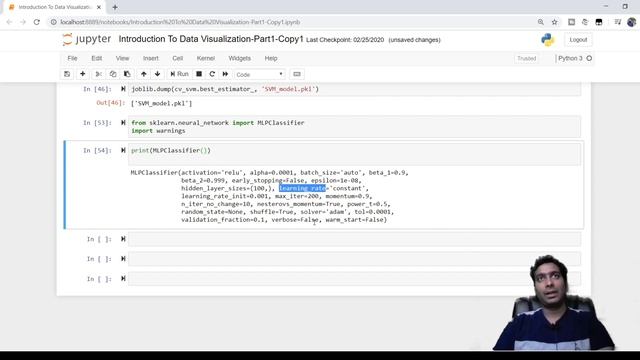Click the Python 3 kernel indicator circle
Image resolution: width=640 pixels, height=360 pixels.
[589, 58]
